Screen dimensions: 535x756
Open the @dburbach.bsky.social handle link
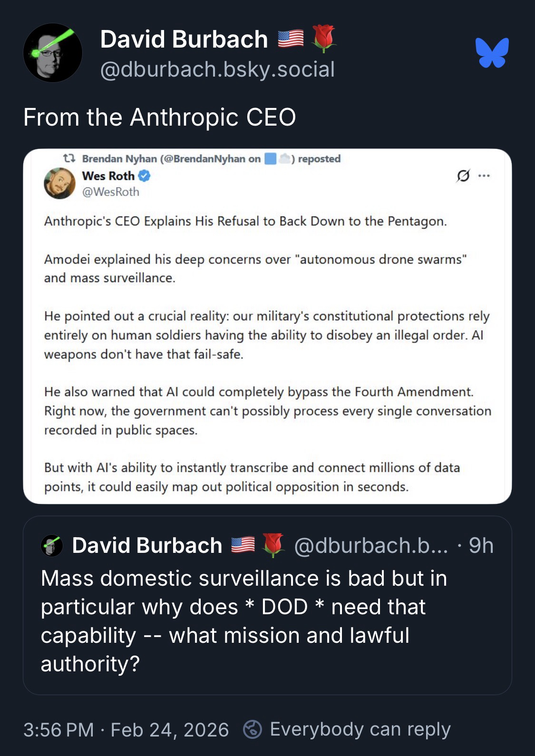[x=217, y=69]
